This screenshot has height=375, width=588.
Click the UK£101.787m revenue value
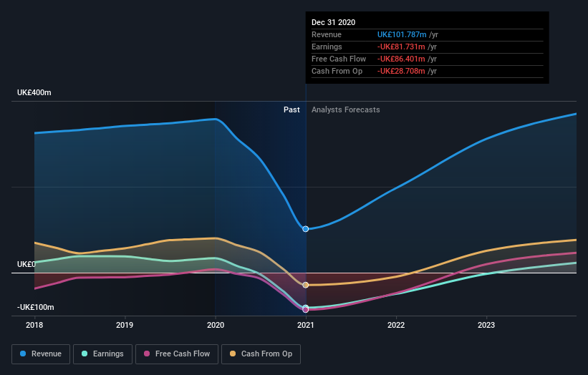pos(402,34)
